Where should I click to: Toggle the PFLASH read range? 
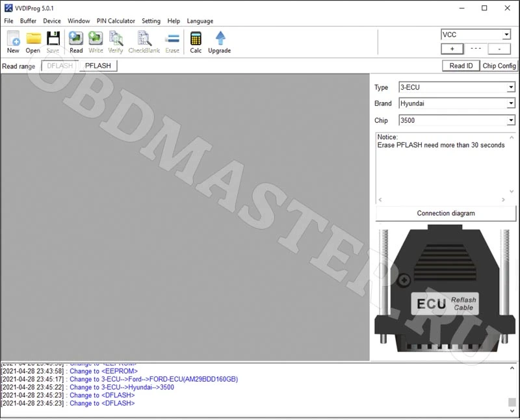[98, 66]
